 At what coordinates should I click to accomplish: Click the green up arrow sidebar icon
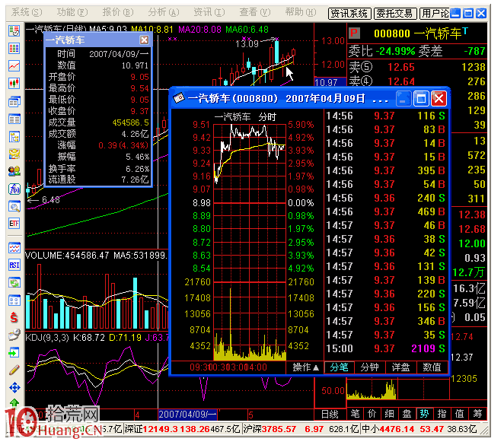(x=14, y=402)
